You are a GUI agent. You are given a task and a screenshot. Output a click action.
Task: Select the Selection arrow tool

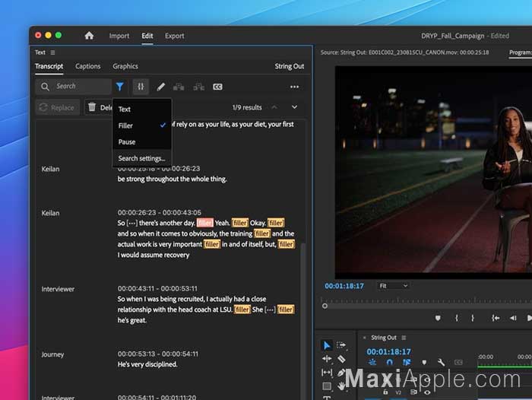coord(326,345)
